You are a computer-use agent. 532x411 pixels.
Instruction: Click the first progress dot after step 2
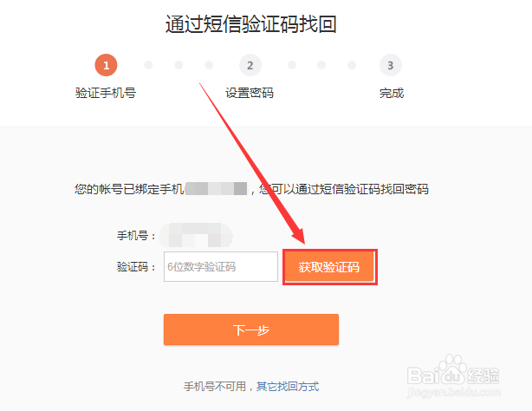(292, 65)
